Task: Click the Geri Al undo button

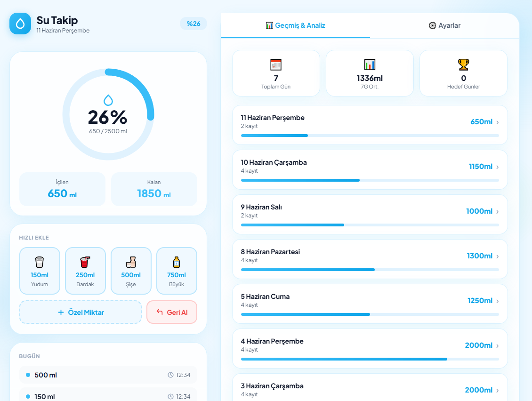Action: tap(172, 312)
